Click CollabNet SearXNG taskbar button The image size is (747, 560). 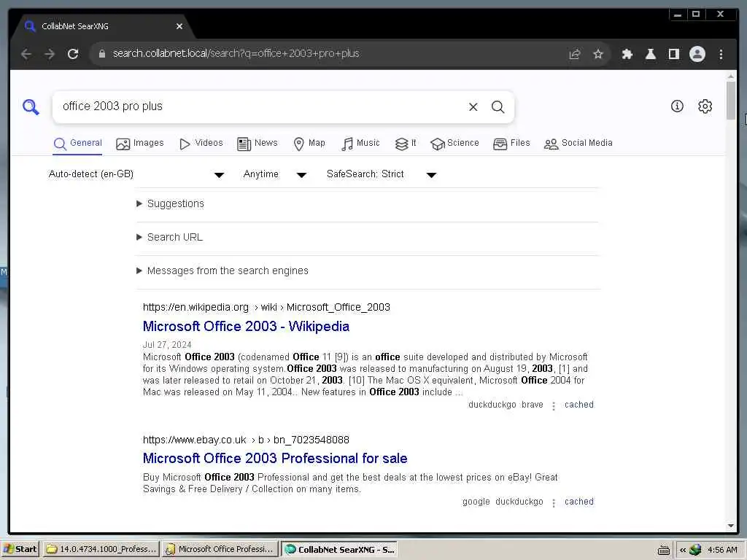tap(339, 550)
